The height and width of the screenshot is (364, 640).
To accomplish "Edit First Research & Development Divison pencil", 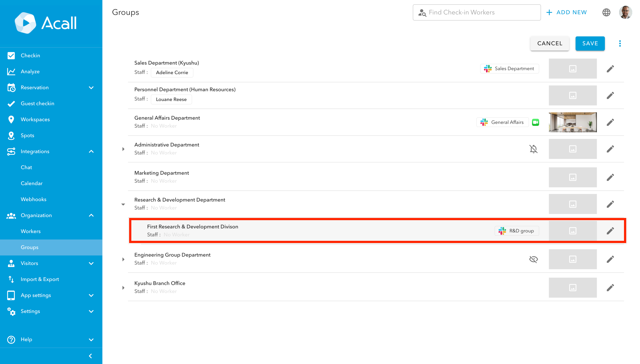I will pyautogui.click(x=610, y=231).
